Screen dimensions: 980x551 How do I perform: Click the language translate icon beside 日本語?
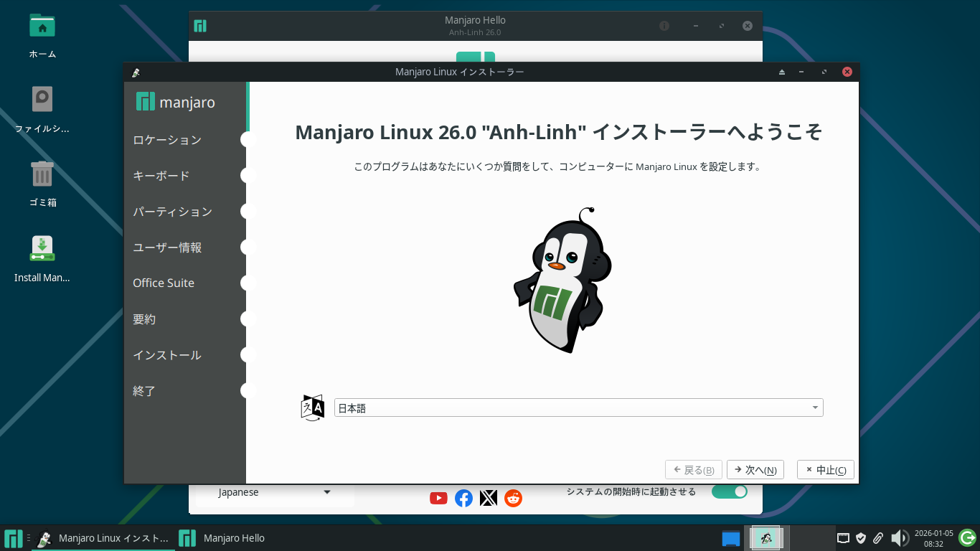point(313,408)
